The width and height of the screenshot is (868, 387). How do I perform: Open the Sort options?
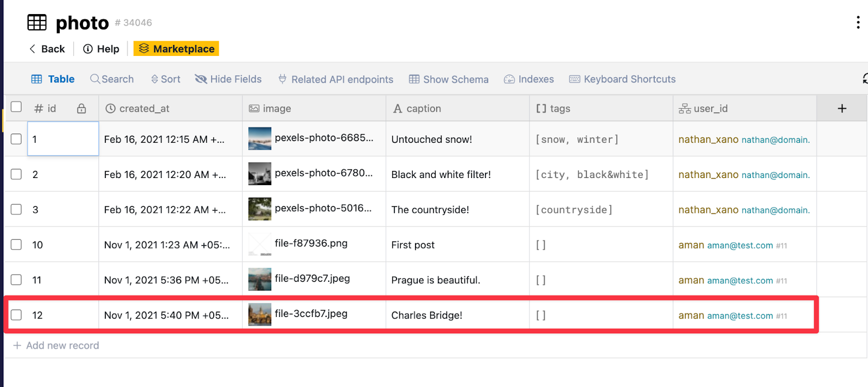click(165, 79)
